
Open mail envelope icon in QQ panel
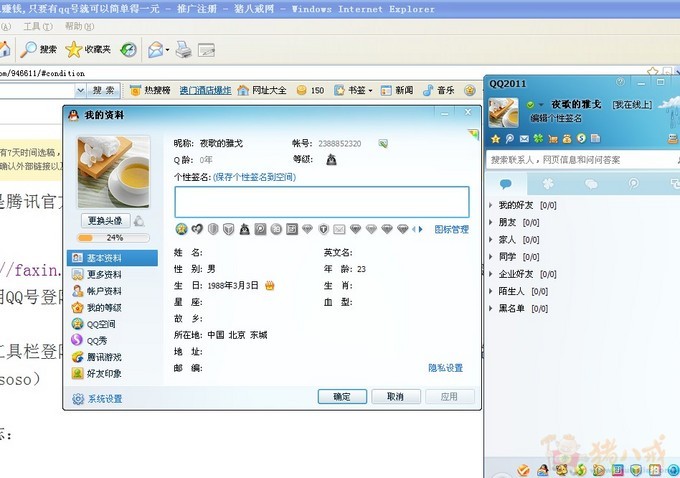click(x=524, y=139)
